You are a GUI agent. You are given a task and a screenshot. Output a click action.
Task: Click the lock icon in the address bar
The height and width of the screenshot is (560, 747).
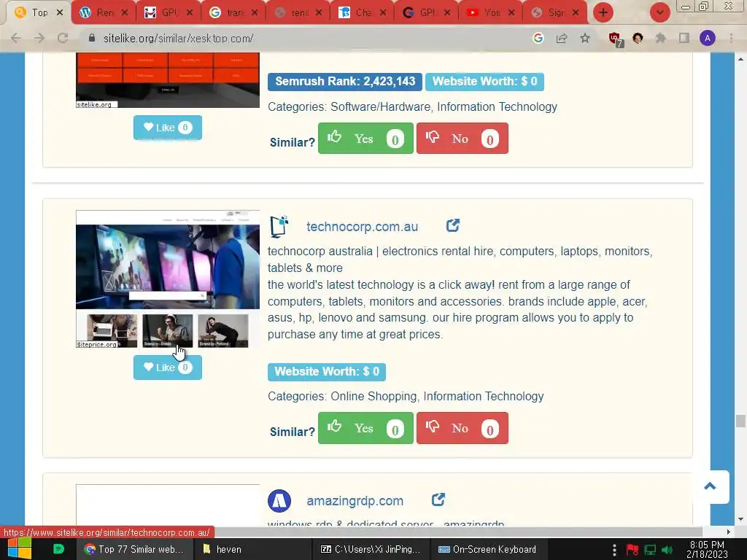point(92,38)
